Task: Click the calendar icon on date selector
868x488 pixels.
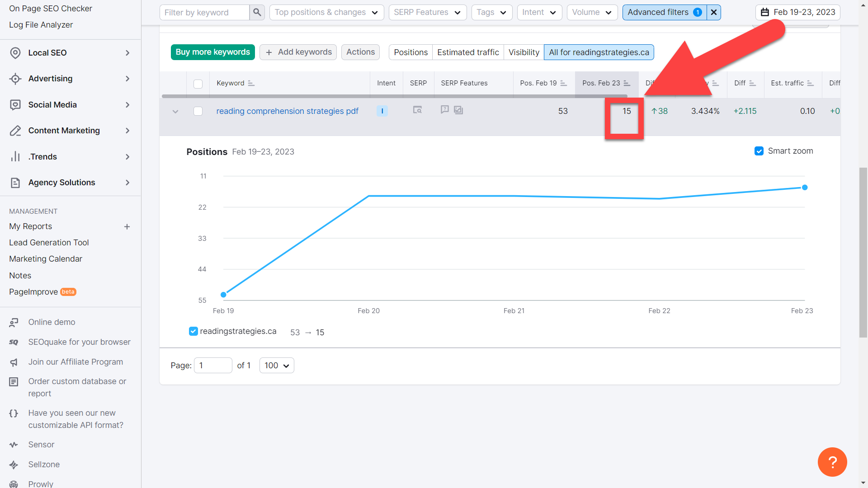Action: click(765, 12)
